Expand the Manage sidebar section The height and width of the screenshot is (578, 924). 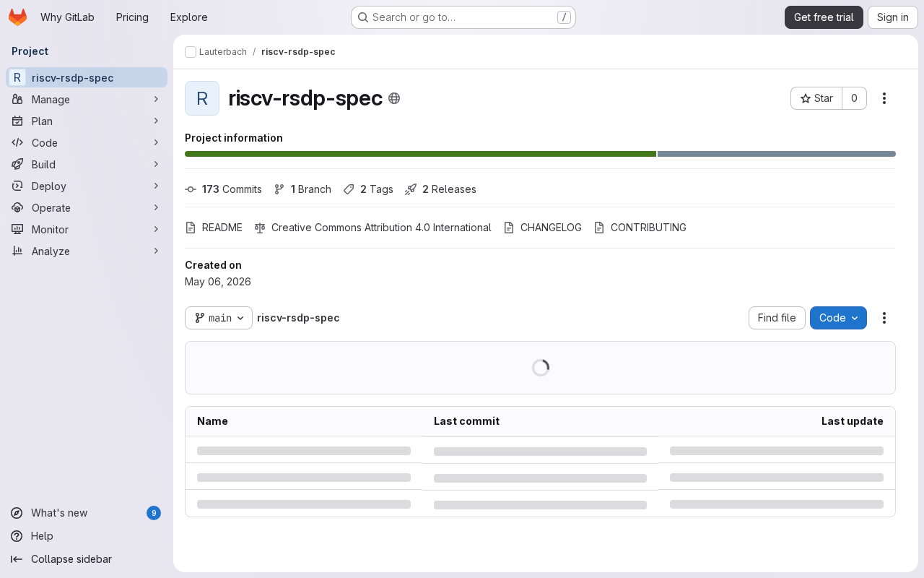coord(156,99)
